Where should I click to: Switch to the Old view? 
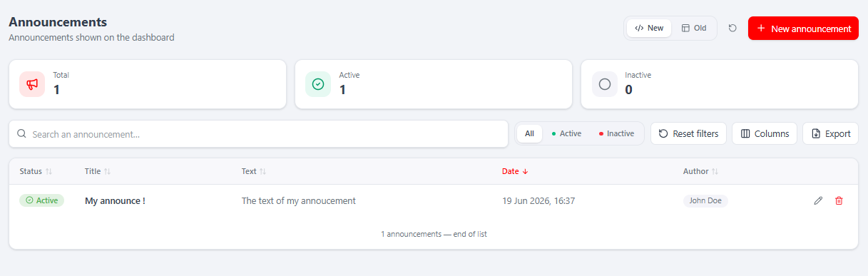(694, 29)
